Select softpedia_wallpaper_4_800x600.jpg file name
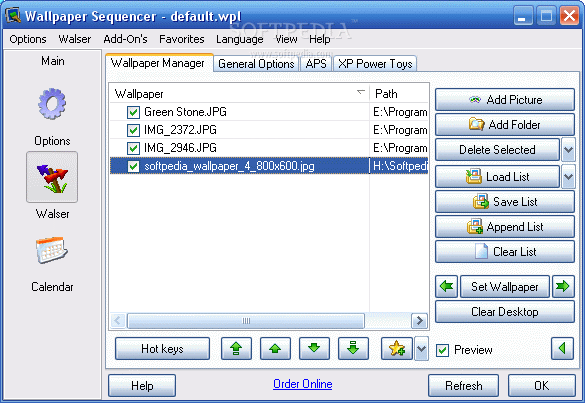The image size is (585, 403). (x=229, y=166)
